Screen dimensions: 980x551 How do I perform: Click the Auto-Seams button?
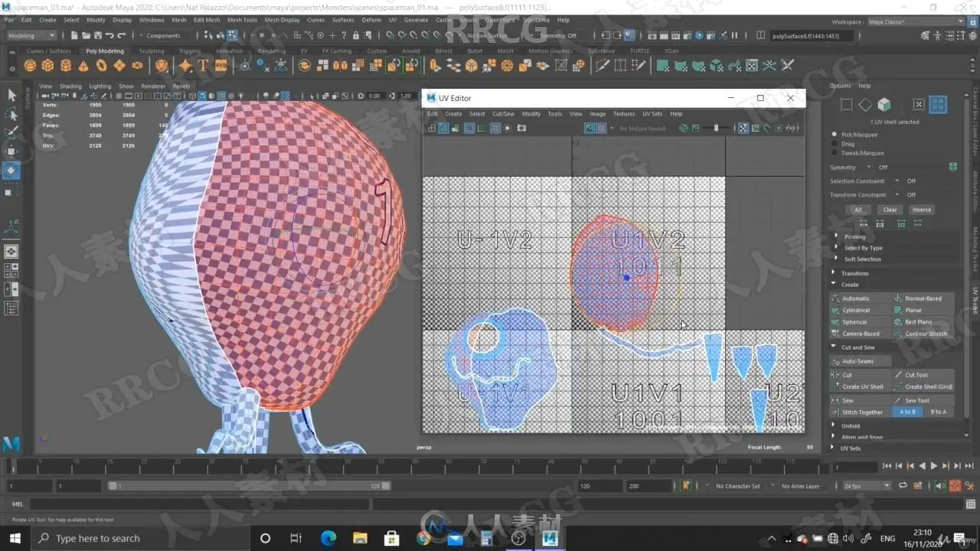click(x=861, y=361)
